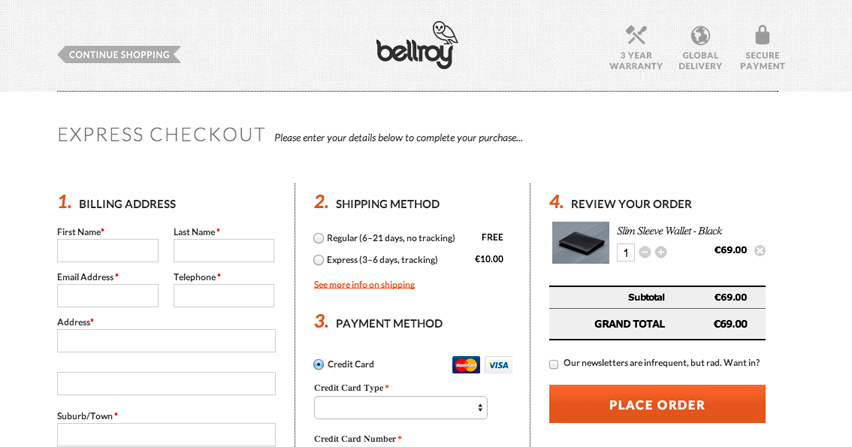Increase wallet quantity with plus icon

tap(661, 252)
